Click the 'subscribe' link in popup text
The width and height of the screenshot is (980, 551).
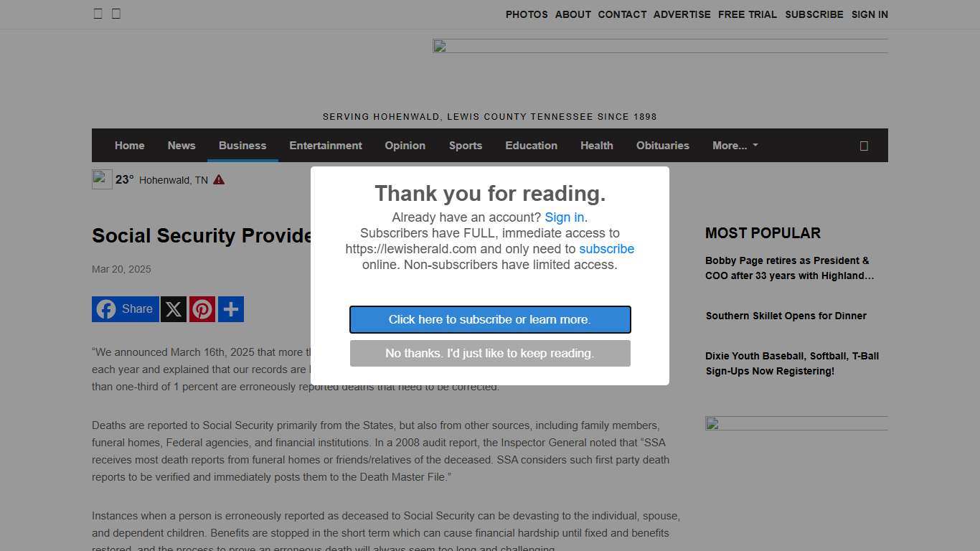pos(606,249)
